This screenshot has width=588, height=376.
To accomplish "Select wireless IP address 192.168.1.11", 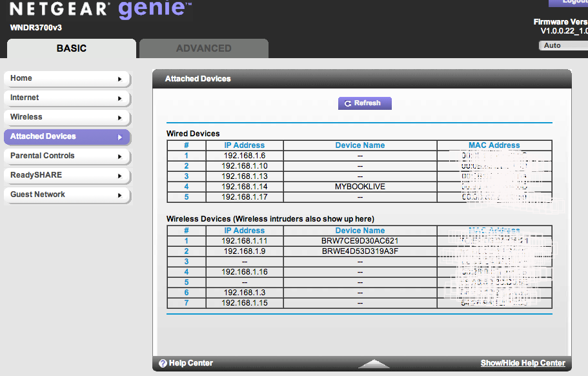I will tap(245, 241).
